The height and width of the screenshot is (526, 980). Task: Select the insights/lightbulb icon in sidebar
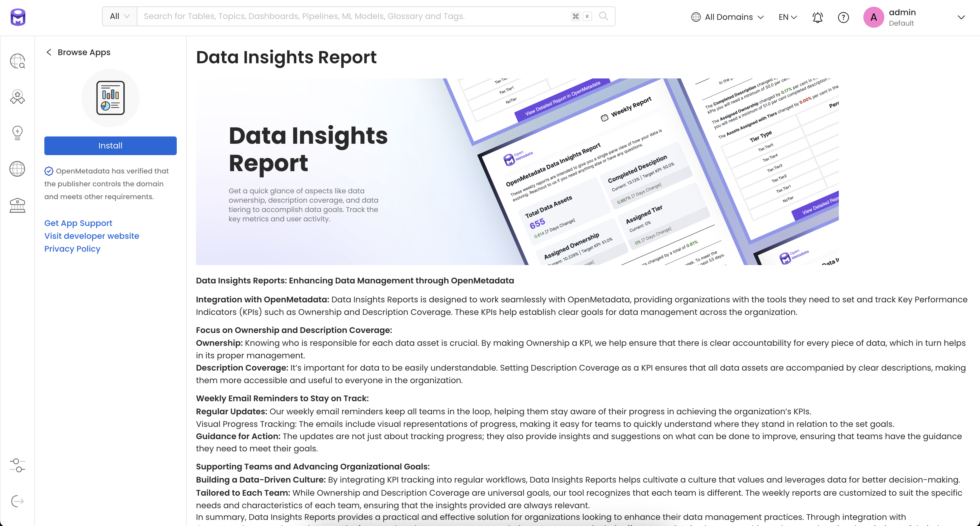17,132
